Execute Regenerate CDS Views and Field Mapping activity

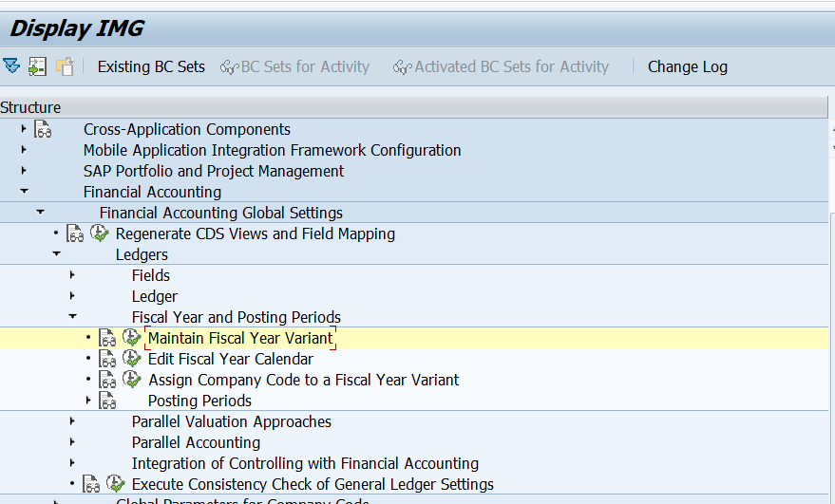click(x=99, y=233)
